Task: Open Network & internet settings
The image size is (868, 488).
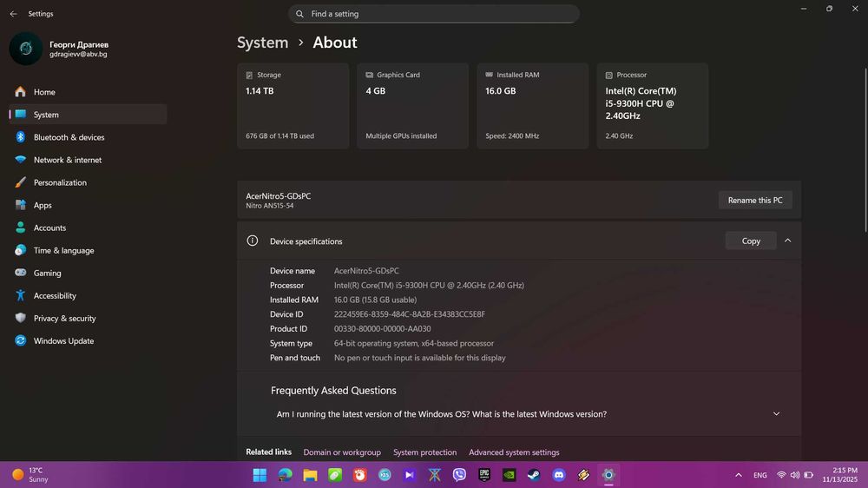Action: [88, 160]
